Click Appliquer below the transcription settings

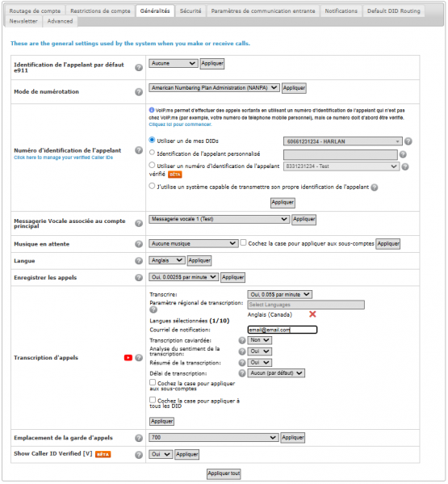pyautogui.click(x=162, y=422)
